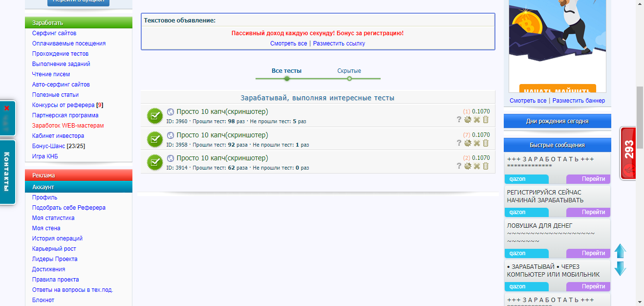Open the red 293 side counter
644x306 pixels.
pyautogui.click(x=628, y=153)
